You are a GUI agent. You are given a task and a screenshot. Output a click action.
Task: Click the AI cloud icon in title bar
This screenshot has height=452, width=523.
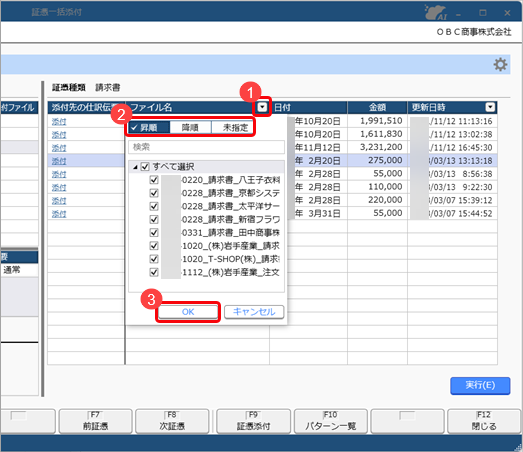pyautogui.click(x=436, y=12)
